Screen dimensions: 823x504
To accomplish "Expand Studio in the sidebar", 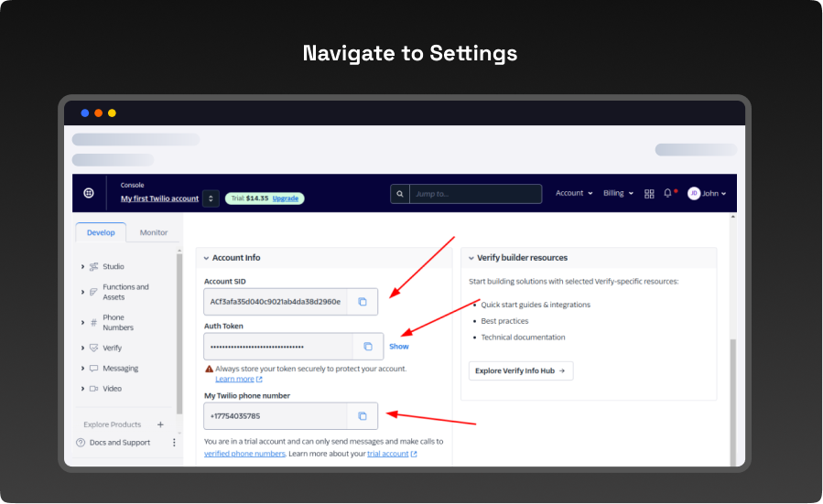I will [82, 267].
